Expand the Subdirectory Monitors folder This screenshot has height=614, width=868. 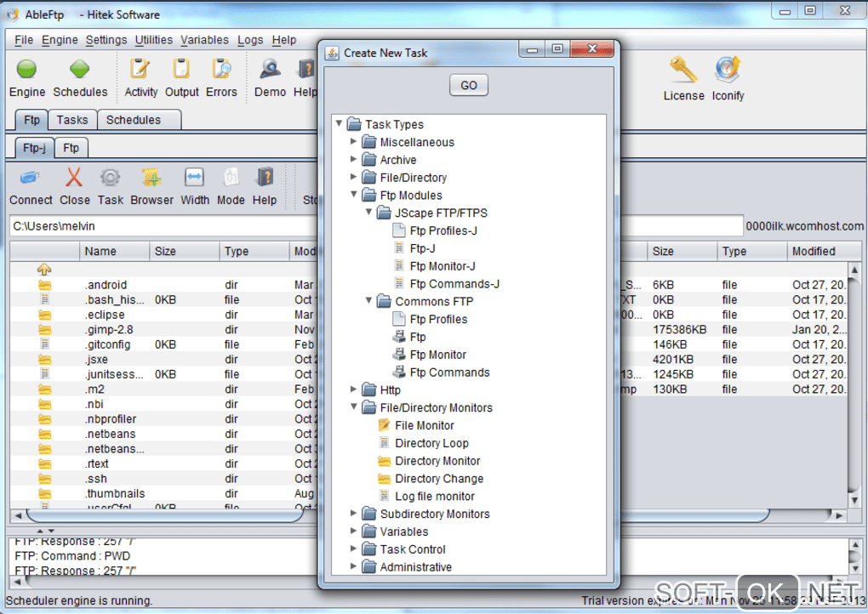click(354, 514)
